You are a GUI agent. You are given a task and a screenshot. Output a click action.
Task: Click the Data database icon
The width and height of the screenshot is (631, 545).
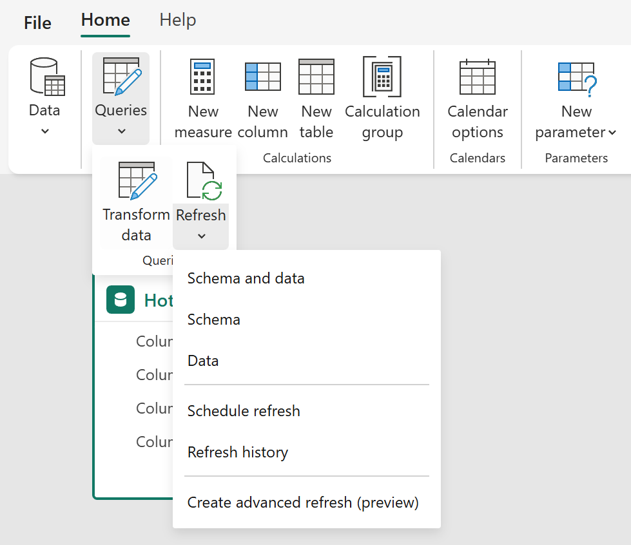tap(47, 76)
